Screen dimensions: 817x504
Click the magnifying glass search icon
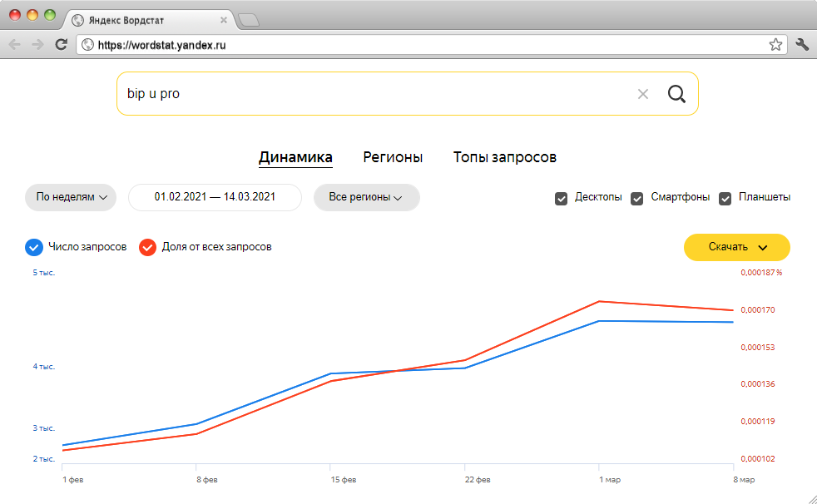tap(676, 94)
